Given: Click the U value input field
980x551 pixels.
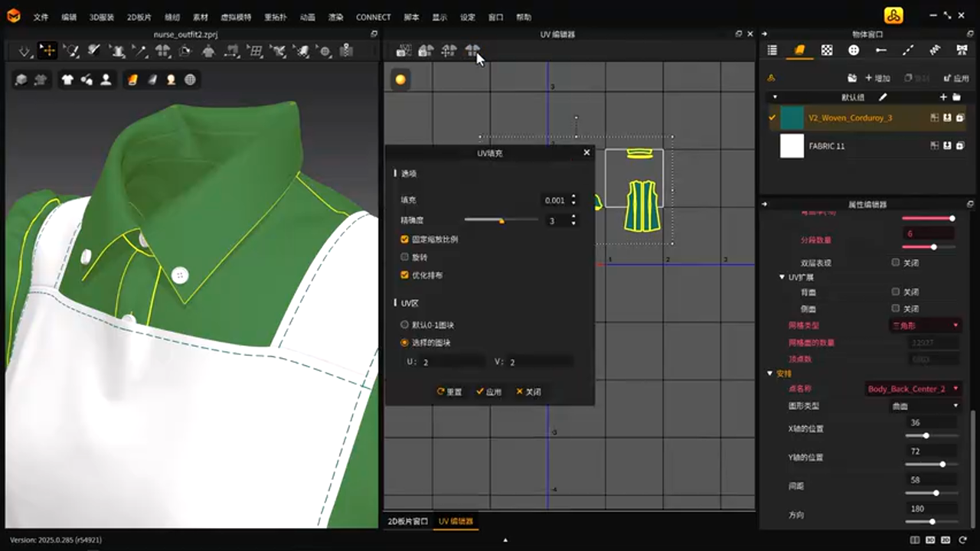Looking at the screenshot, I should 452,362.
